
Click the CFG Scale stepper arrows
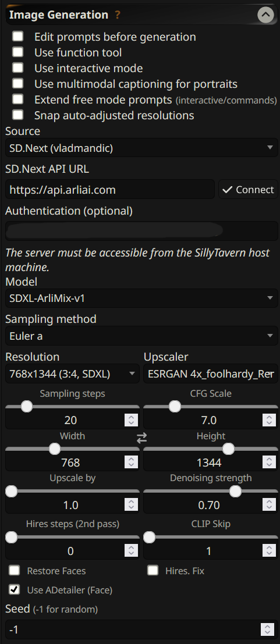(269, 420)
